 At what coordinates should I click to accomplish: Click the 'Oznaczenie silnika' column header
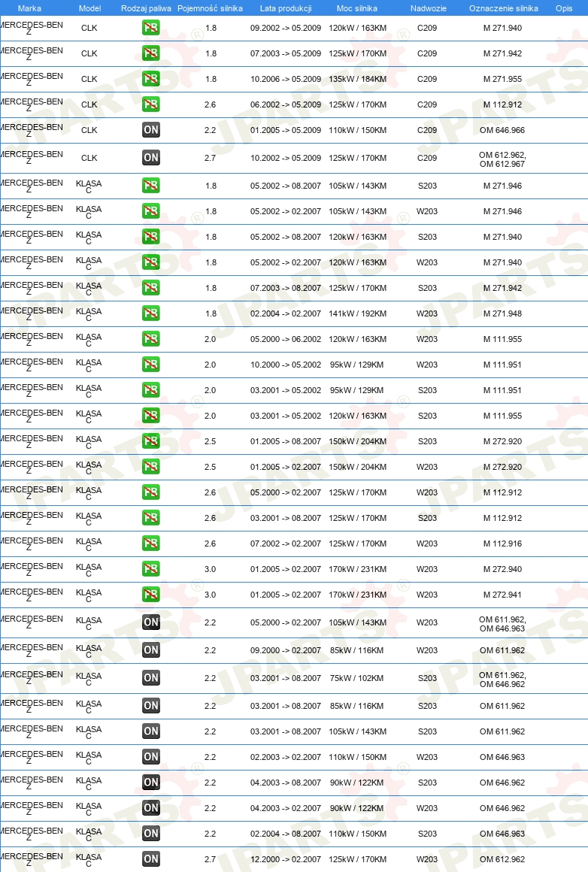(x=504, y=8)
